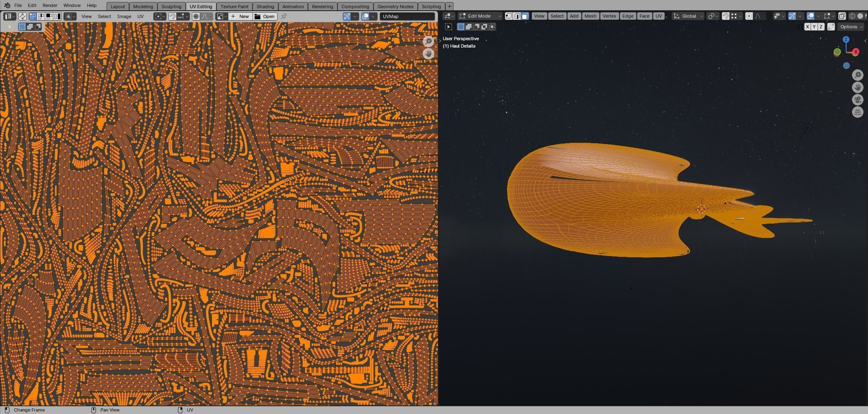This screenshot has width=868, height=414.
Task: Open 3D viewport pivot point dropdown
Action: click(x=713, y=16)
